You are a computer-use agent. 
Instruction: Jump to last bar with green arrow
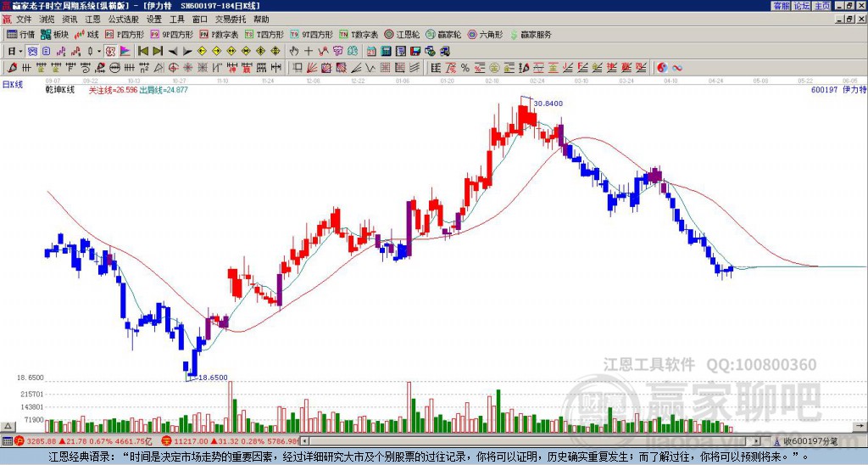tap(158, 52)
